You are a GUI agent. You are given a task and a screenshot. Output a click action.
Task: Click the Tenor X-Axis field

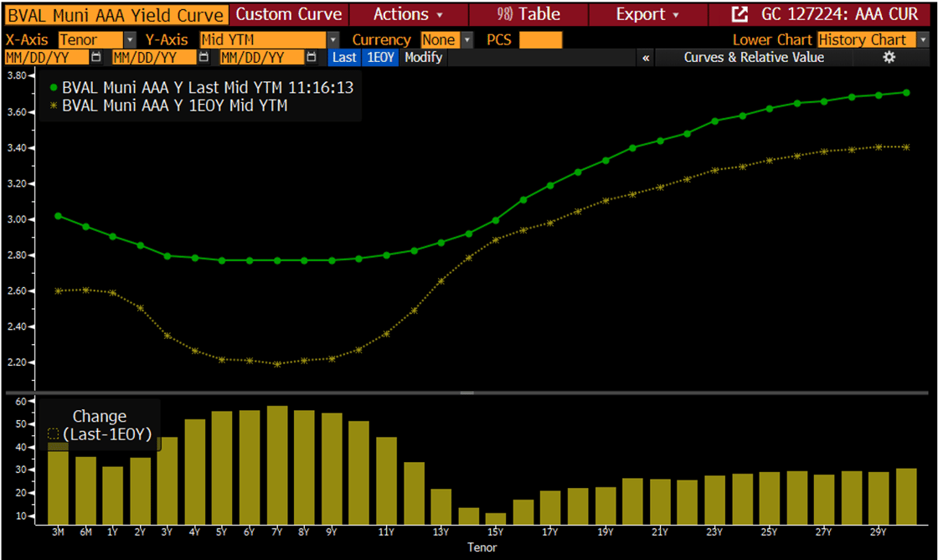91,40
